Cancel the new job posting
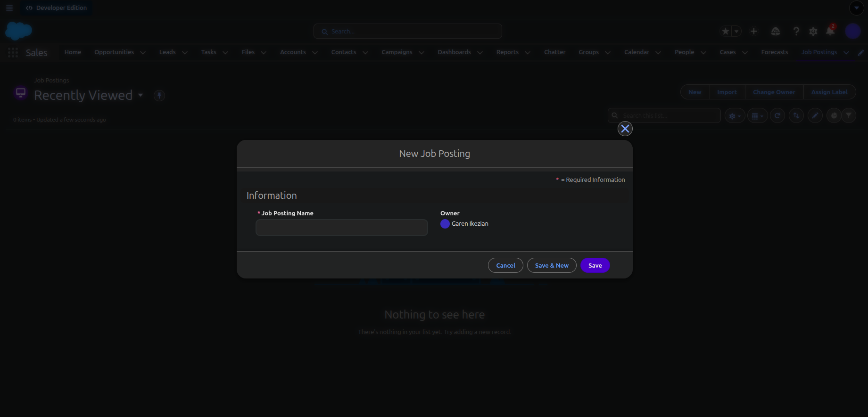This screenshot has width=868, height=417. (505, 265)
